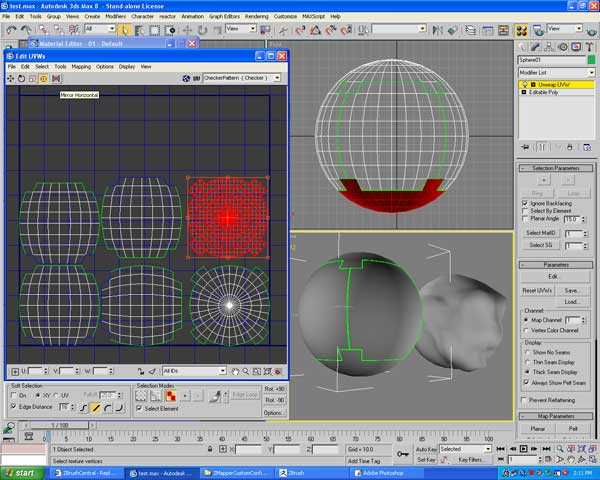Click the green object color swatch

point(592,60)
